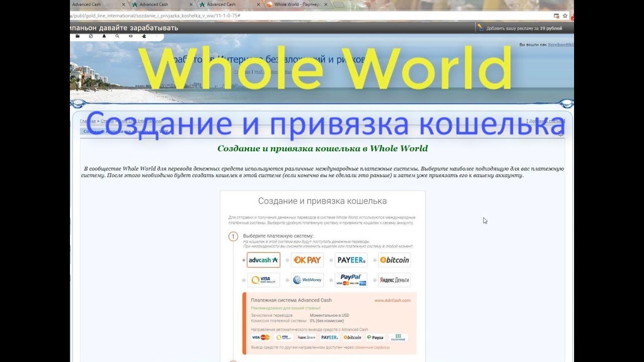The width and height of the screenshot is (644, 362).
Task: Click the advcash payment system logo
Action: point(263,260)
